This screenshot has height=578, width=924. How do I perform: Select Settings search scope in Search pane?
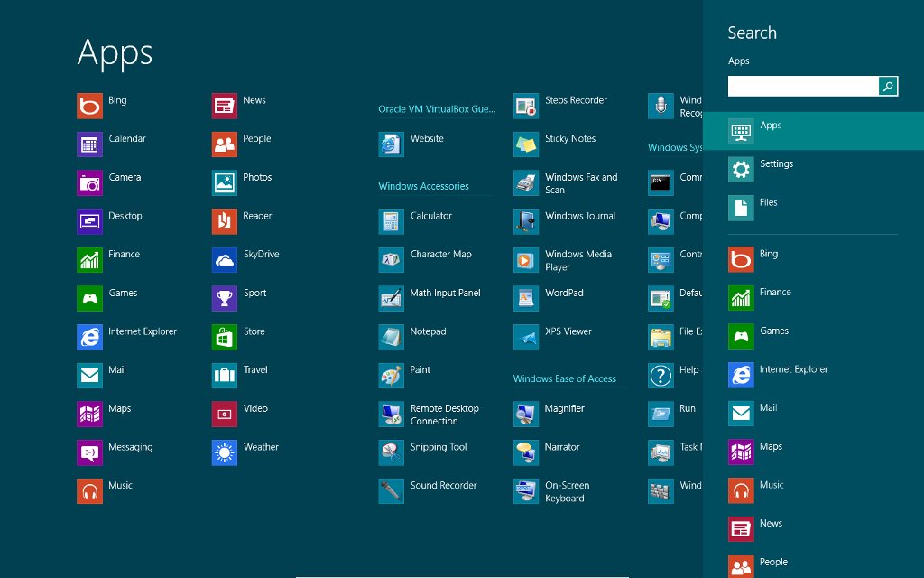(x=813, y=170)
